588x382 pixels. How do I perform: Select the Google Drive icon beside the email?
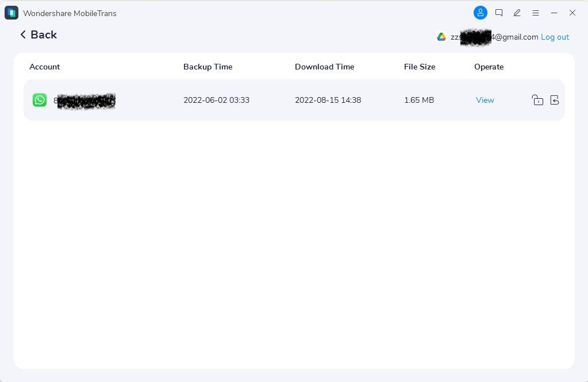[441, 36]
